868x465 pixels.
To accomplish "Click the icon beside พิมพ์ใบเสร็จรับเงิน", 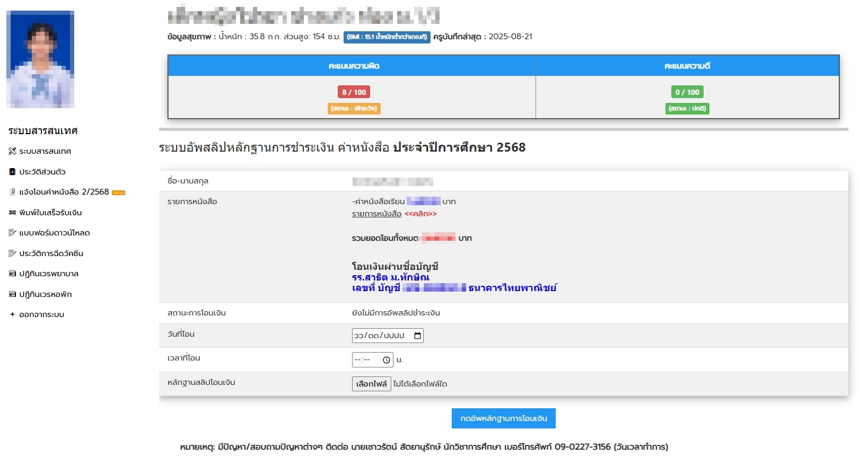I will point(12,213).
